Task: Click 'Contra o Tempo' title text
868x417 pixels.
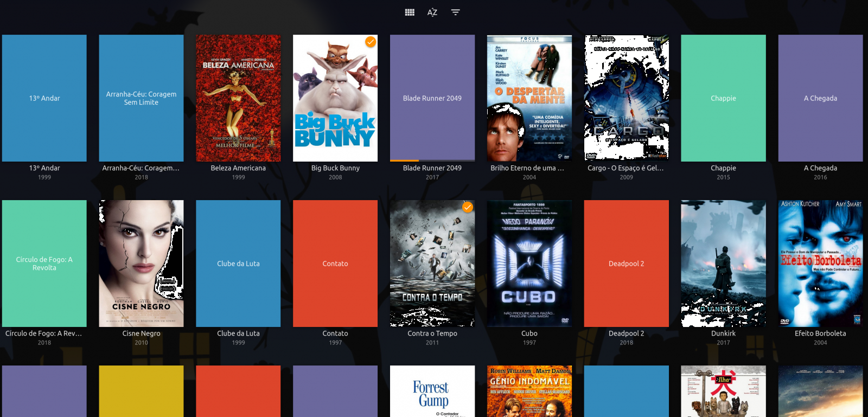Action: [x=432, y=333]
